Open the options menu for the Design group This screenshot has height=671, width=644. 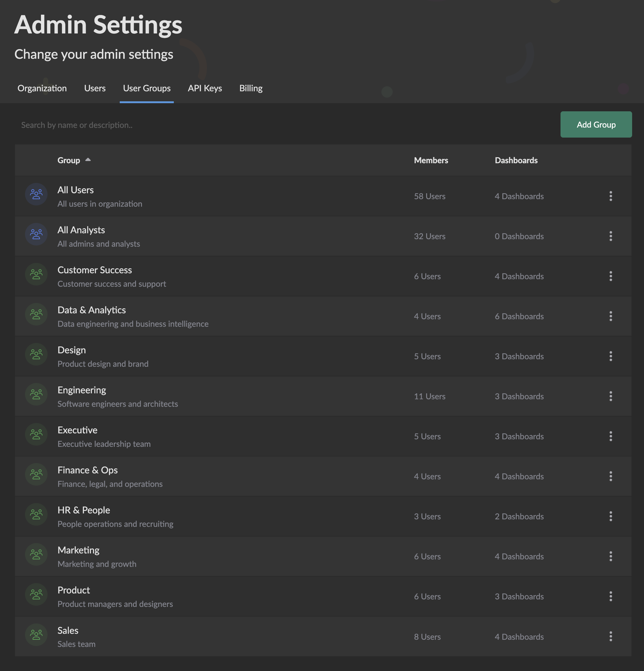611,356
